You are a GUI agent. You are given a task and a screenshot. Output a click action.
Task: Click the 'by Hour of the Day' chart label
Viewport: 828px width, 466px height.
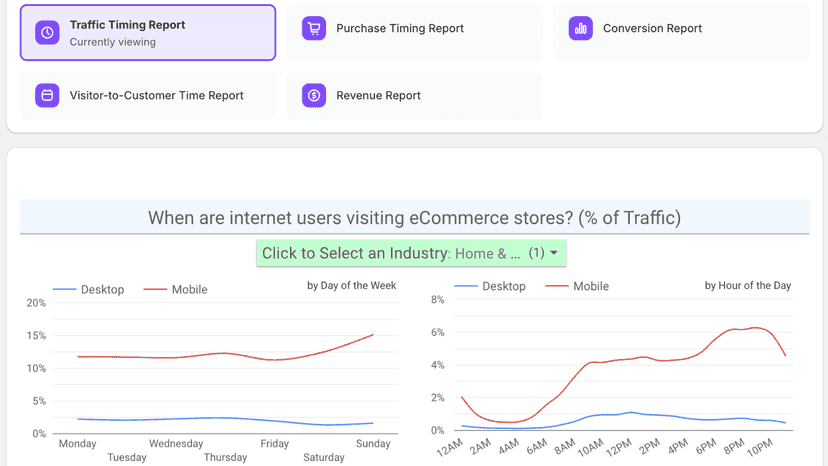(748, 286)
